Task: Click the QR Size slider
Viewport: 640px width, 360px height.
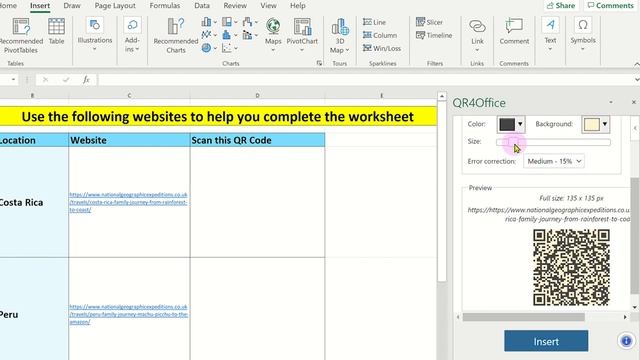Action: [553, 142]
